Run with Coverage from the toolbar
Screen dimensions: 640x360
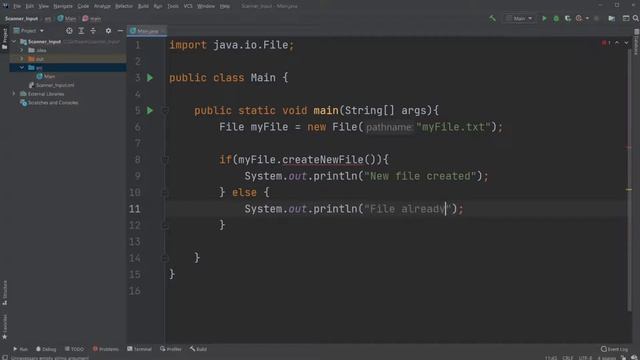click(x=568, y=18)
